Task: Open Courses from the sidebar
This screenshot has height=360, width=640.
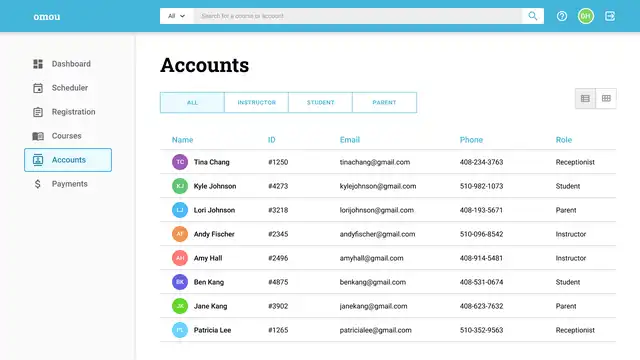Action: point(68,136)
